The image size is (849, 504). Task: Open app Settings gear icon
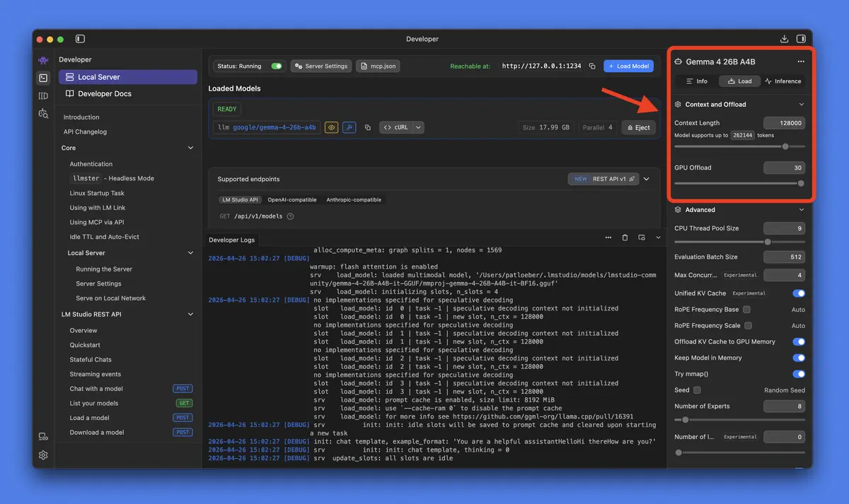[43, 455]
